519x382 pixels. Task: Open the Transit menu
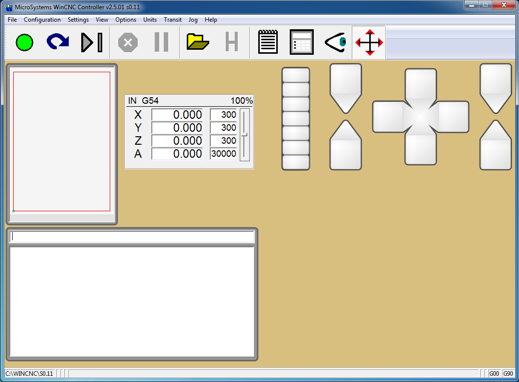pyautogui.click(x=172, y=20)
